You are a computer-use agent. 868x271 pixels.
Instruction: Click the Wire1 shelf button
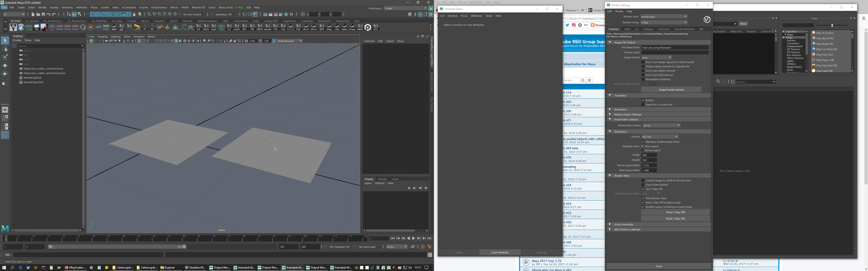[x=306, y=27]
